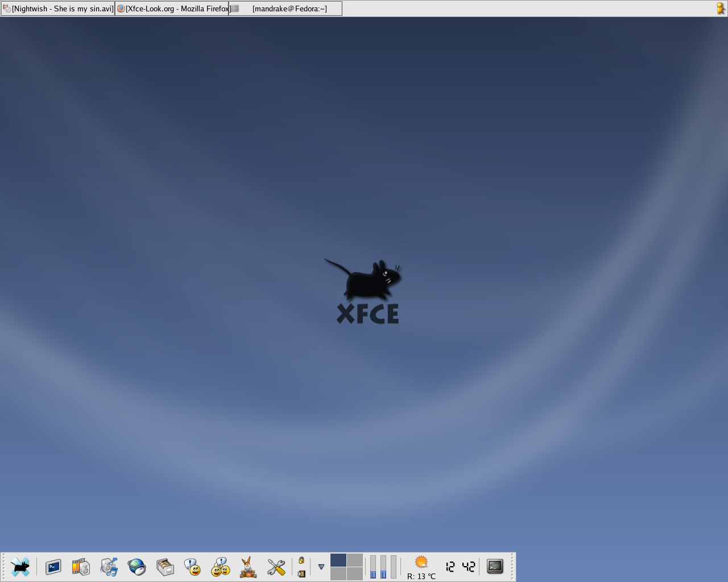Viewport: 728px width, 582px height.
Task: Open the aMule donkey launcher
Action: (x=248, y=567)
